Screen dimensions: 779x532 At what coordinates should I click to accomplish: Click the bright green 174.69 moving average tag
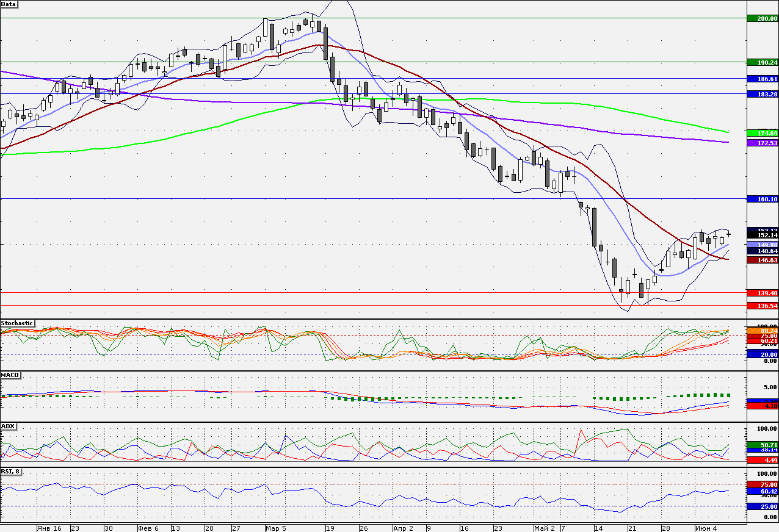pyautogui.click(x=763, y=133)
